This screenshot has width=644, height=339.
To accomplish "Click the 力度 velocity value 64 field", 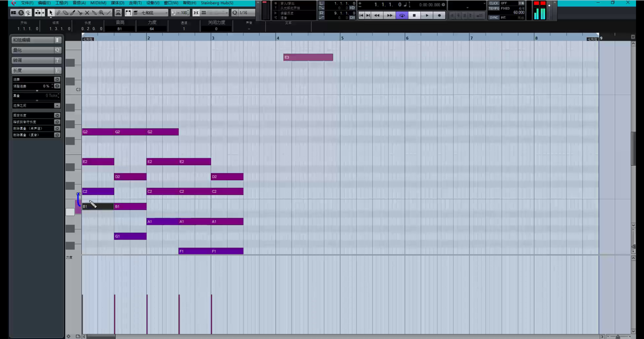I will coord(152,29).
